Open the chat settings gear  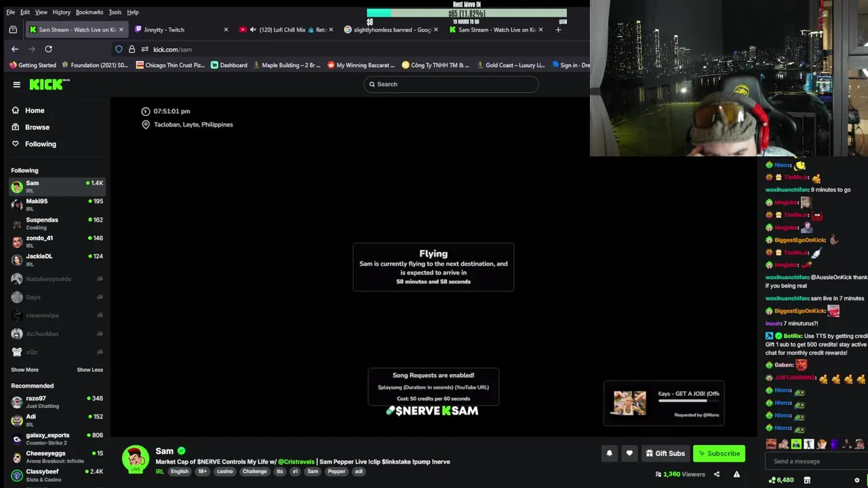tap(856, 480)
